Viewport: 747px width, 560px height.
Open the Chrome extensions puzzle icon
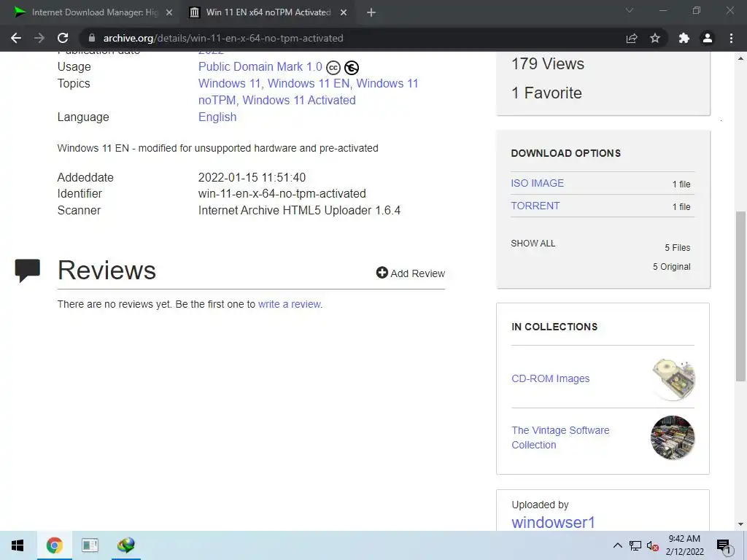684,38
